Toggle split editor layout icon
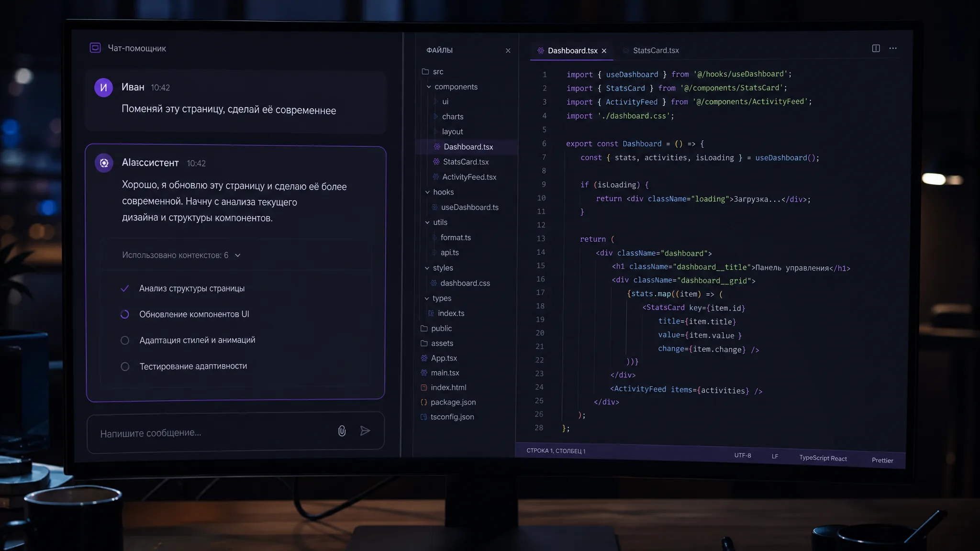980x551 pixels. (876, 48)
